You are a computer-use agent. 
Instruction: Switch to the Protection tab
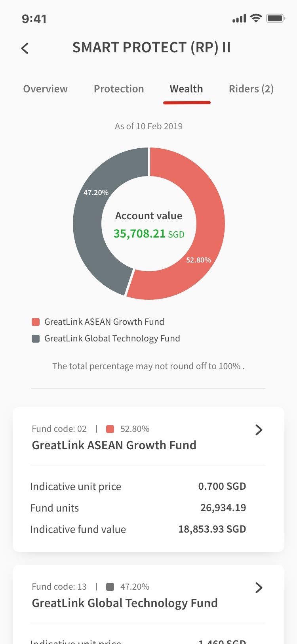tap(119, 89)
